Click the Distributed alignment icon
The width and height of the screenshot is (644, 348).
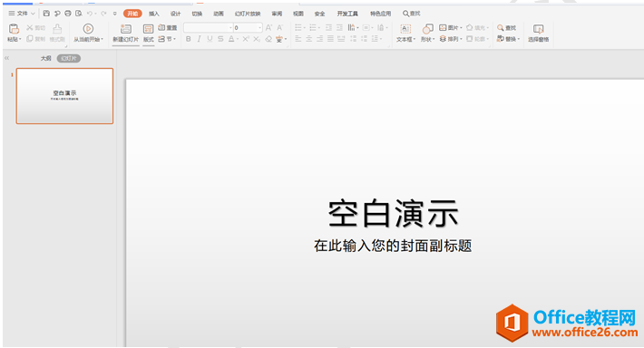click(341, 39)
